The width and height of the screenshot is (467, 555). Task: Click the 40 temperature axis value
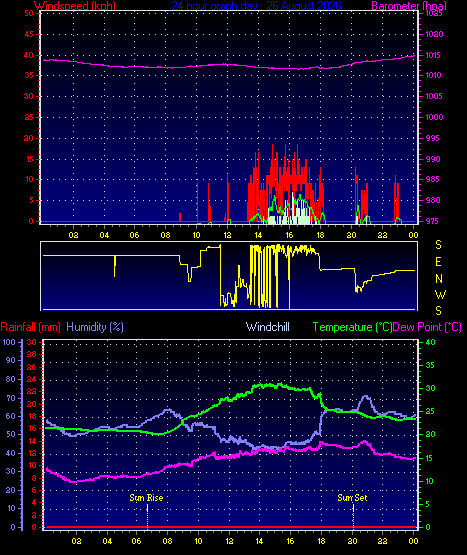430,342
